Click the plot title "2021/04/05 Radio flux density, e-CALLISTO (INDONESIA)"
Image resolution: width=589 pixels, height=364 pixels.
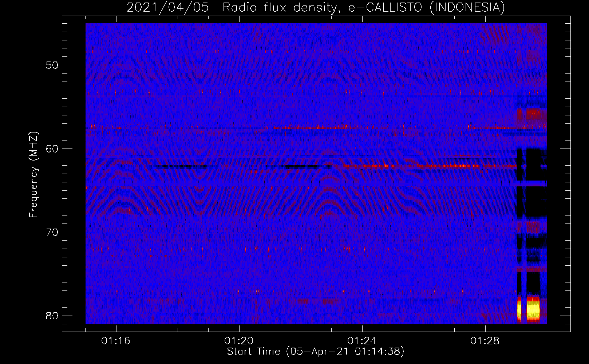coord(316,7)
